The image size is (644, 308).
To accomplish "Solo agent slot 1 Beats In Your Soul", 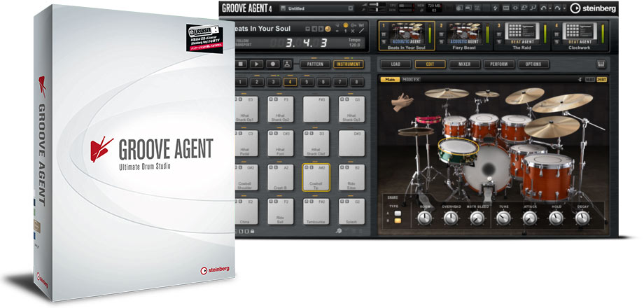I will (x=384, y=42).
